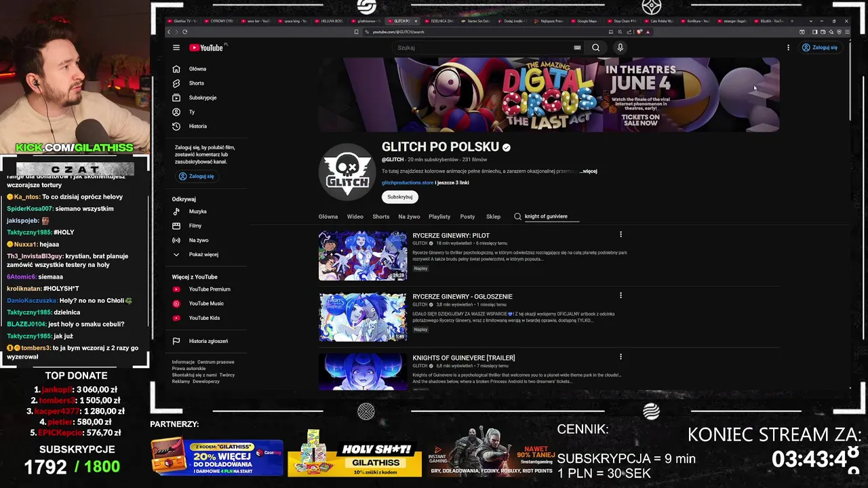The image size is (868, 488).
Task: Activate voice search microphone icon
Action: coord(620,47)
